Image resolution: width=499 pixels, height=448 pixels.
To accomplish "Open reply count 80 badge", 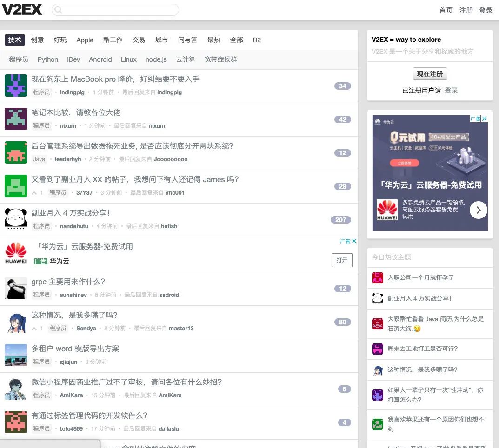I will tap(342, 322).
